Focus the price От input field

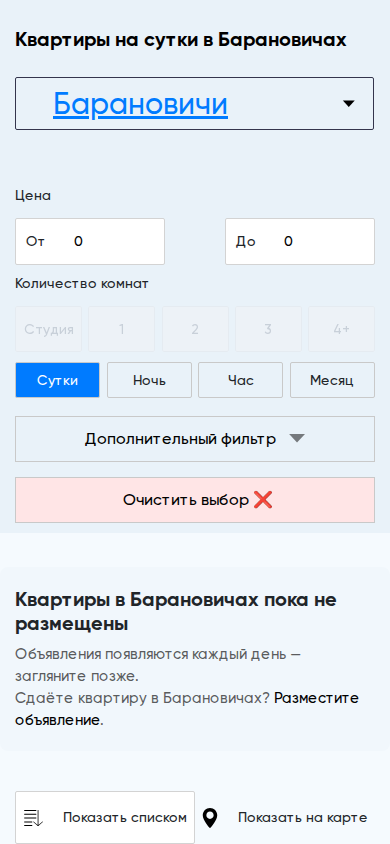(x=90, y=241)
